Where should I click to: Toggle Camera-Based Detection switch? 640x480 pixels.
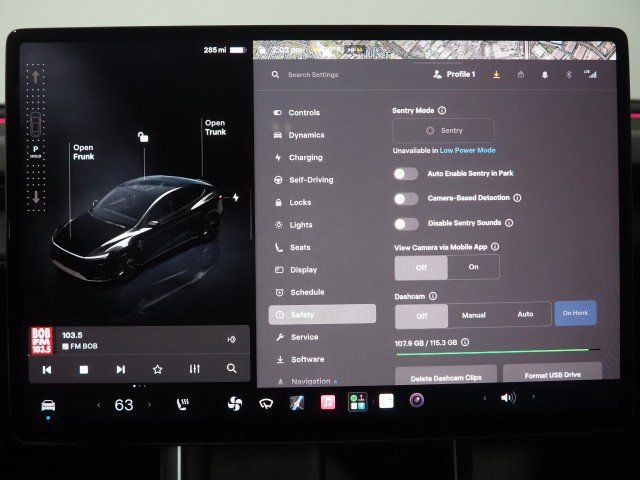pos(406,199)
